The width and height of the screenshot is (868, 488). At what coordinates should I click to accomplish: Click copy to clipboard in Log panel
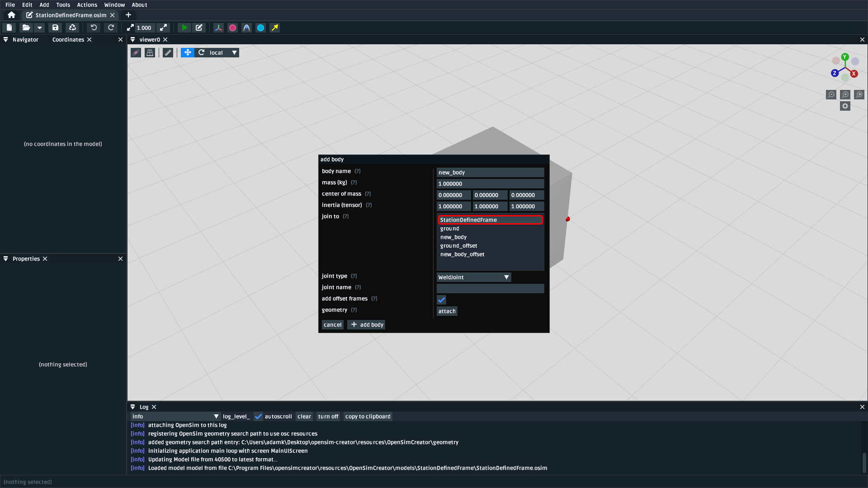tap(368, 417)
